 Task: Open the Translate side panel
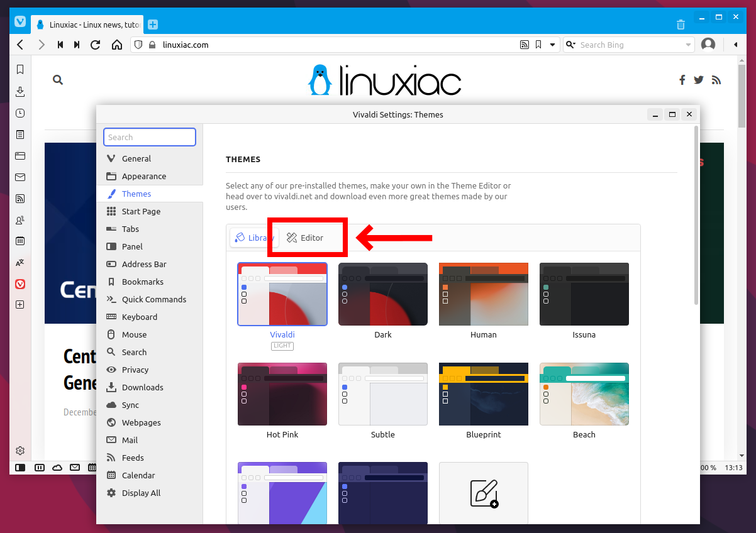click(20, 263)
